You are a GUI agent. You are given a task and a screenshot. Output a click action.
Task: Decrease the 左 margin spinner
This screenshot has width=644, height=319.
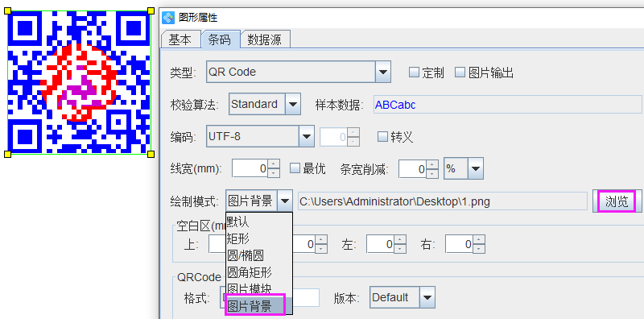[x=401, y=249]
